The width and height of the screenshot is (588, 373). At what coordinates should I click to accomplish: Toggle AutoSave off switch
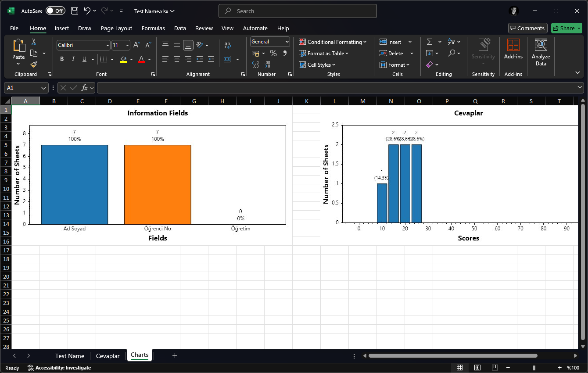point(56,11)
